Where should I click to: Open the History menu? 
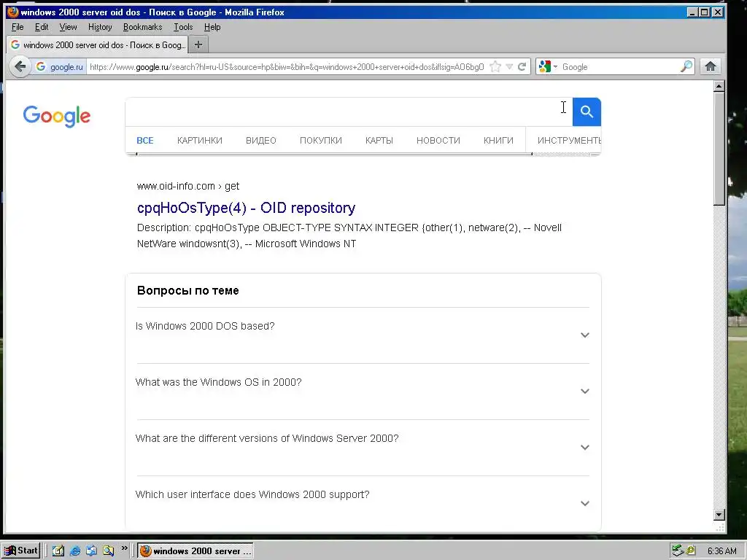pyautogui.click(x=100, y=27)
